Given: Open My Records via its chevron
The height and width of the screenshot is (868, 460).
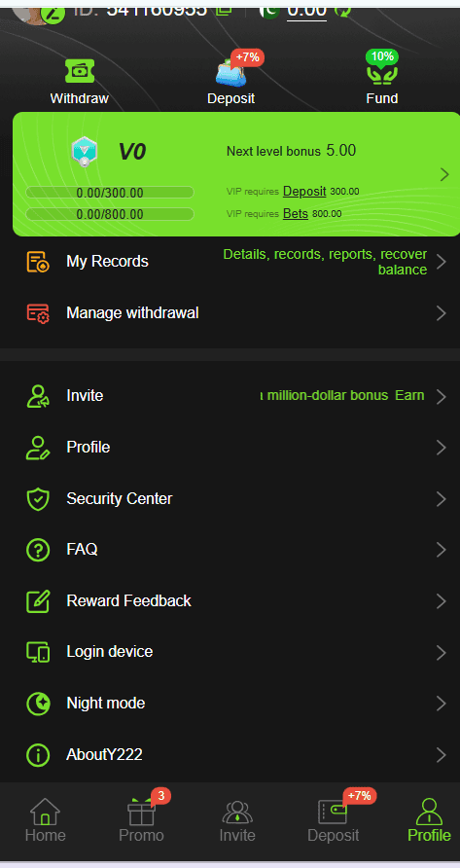Looking at the screenshot, I should coord(442,262).
